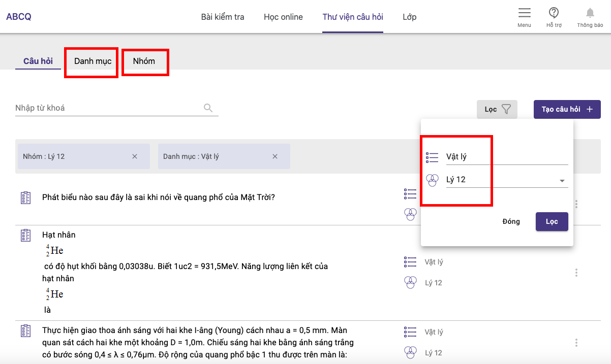This screenshot has height=364, width=611.
Task: Remove the Nhóm : Lý 12 filter chip
Action: coord(135,156)
